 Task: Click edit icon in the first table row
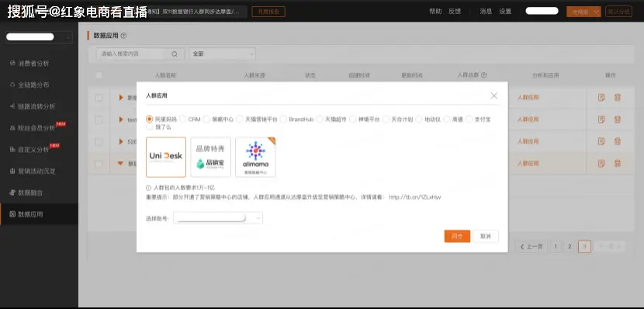point(601,97)
